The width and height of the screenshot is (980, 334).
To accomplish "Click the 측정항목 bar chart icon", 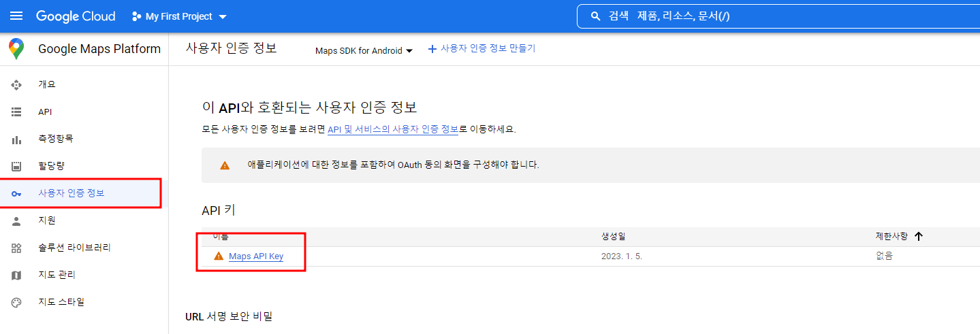I will coord(17,139).
